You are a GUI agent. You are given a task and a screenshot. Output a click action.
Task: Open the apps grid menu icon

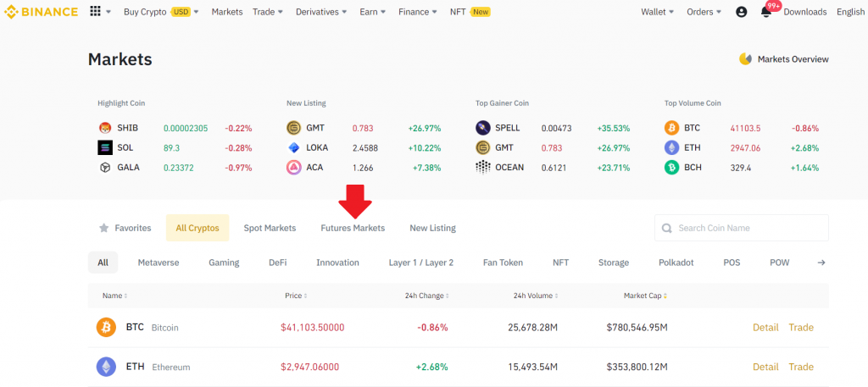(x=95, y=12)
